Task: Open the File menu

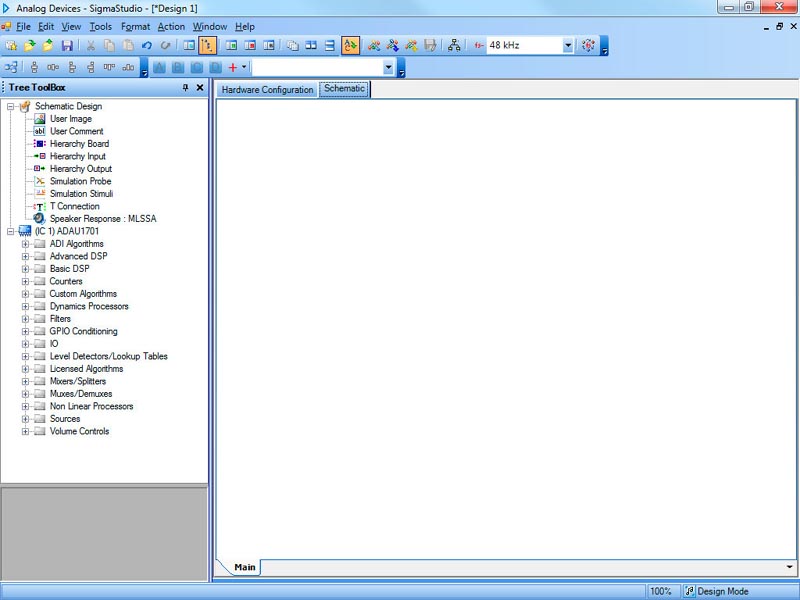Action: pyautogui.click(x=23, y=27)
